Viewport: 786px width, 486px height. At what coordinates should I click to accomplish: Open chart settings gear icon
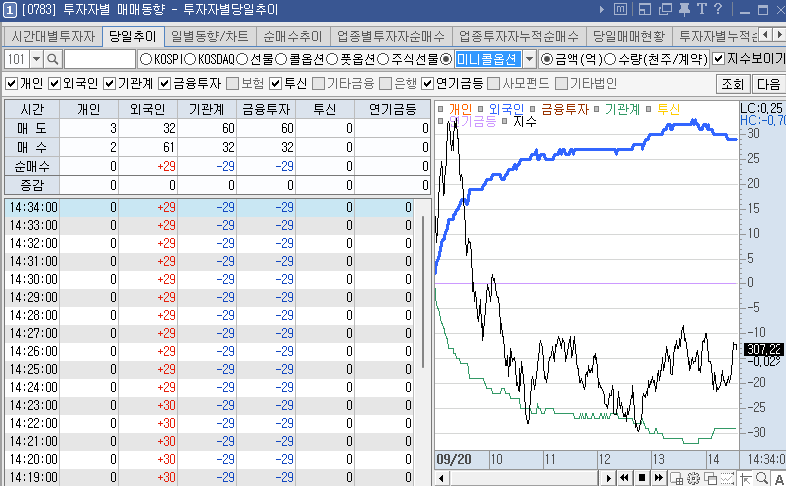pyautogui.click(x=692, y=478)
